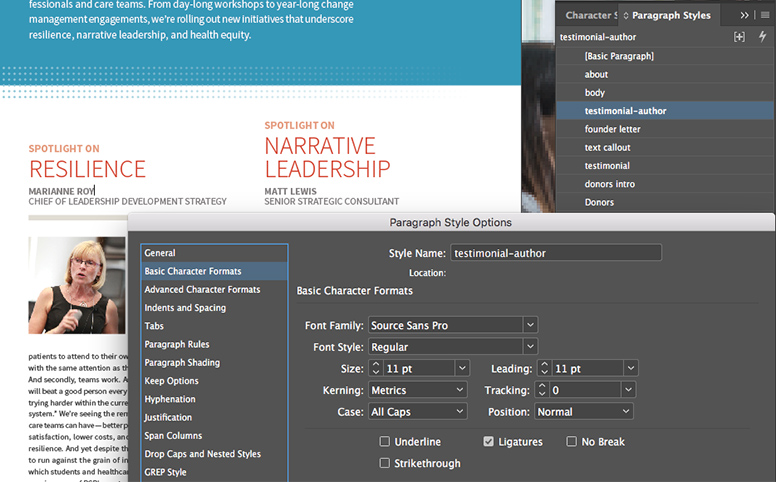Open Keep Options category
The image size is (776, 482).
214,381
